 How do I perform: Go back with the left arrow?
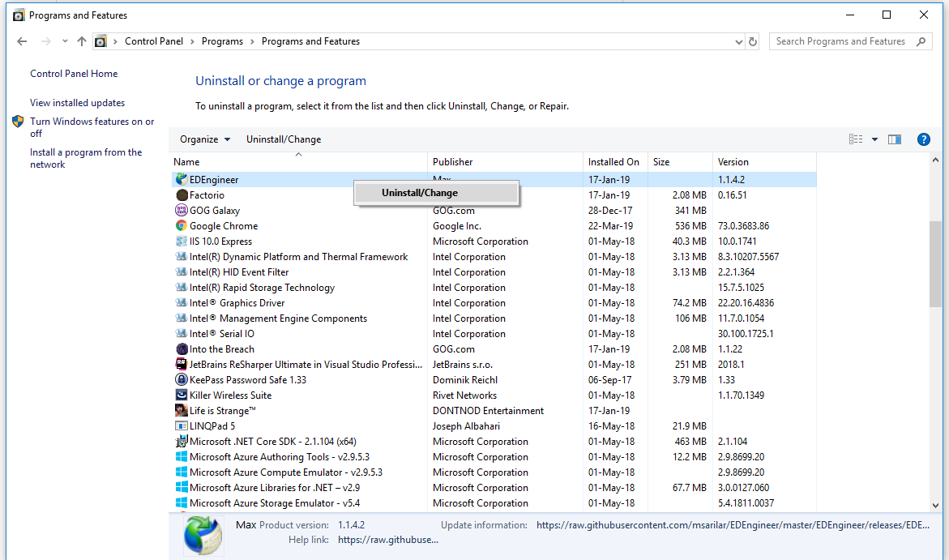pos(23,41)
